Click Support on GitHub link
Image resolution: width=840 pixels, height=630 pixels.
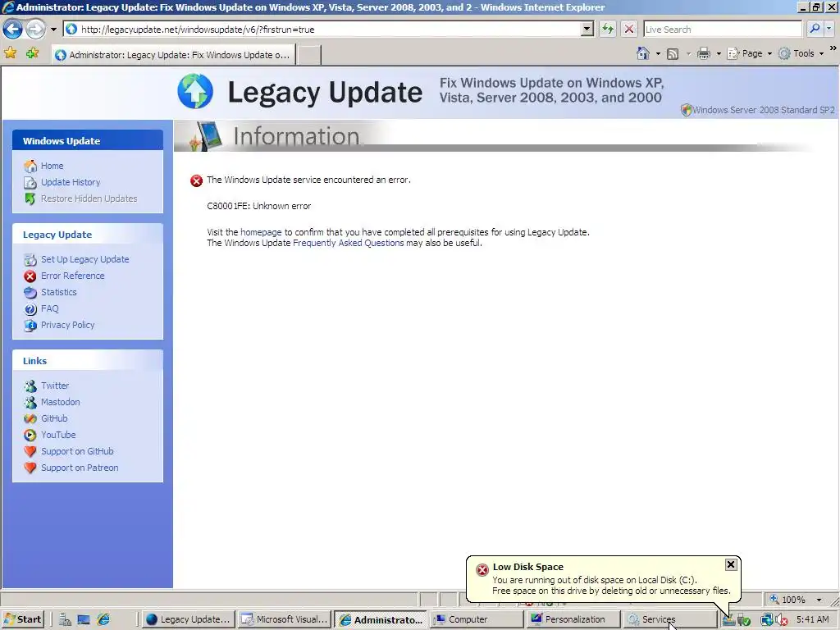pyautogui.click(x=77, y=451)
